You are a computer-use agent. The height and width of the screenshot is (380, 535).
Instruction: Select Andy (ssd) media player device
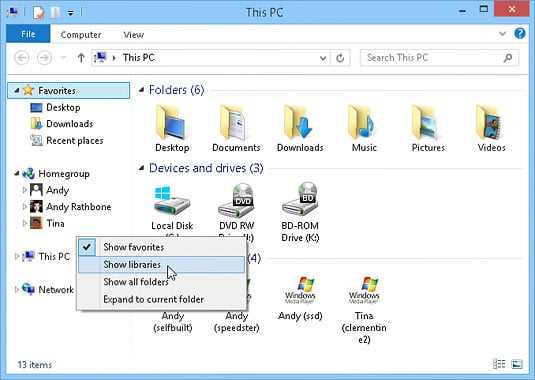coord(300,298)
